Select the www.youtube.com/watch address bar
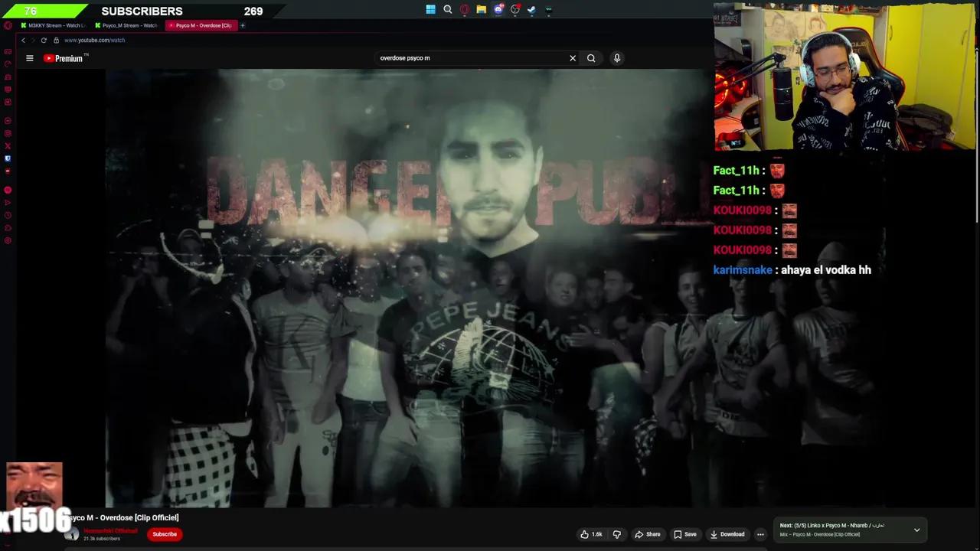 pyautogui.click(x=94, y=40)
